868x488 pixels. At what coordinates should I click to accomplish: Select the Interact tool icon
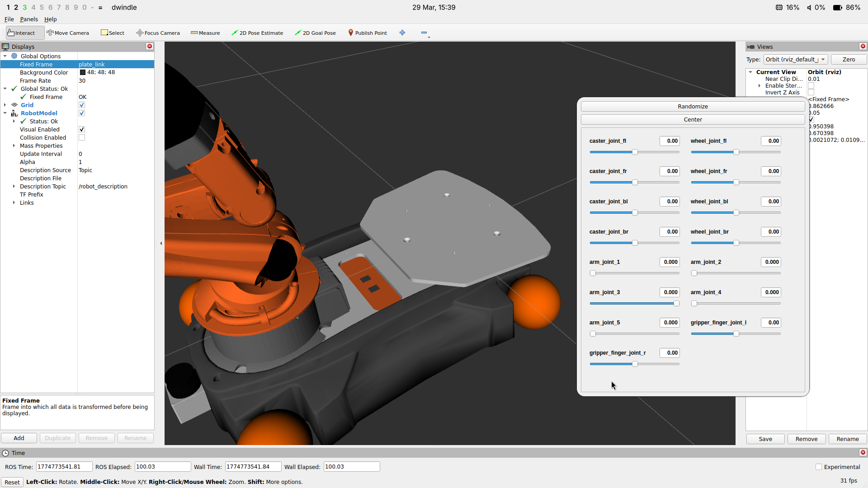click(x=11, y=33)
